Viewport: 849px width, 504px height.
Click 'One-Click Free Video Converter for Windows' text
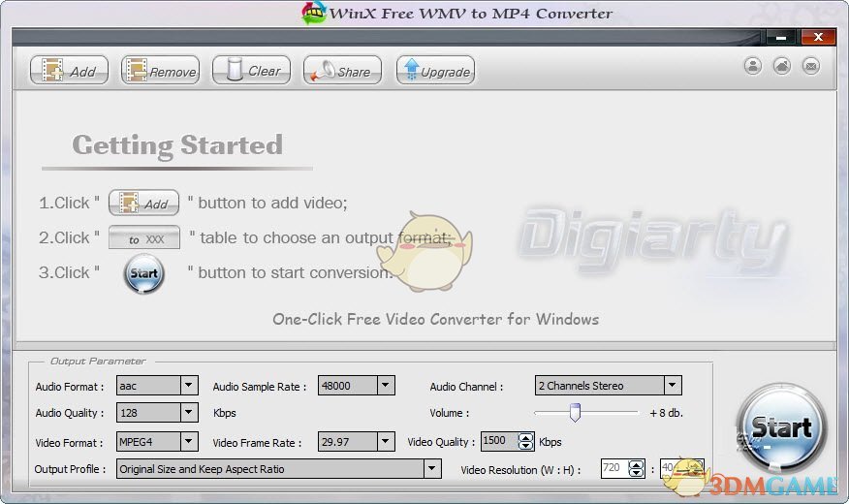click(x=436, y=320)
